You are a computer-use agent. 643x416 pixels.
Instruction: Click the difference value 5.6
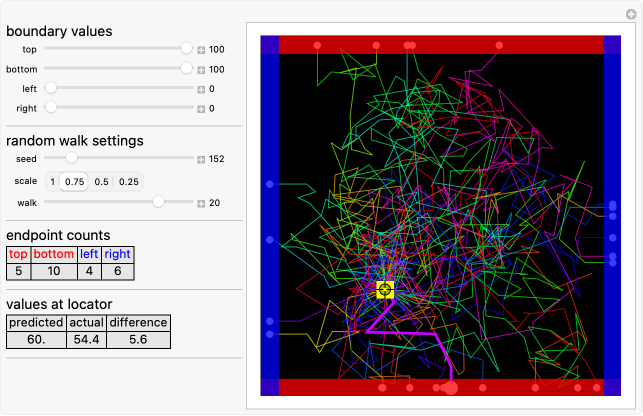pyautogui.click(x=138, y=340)
